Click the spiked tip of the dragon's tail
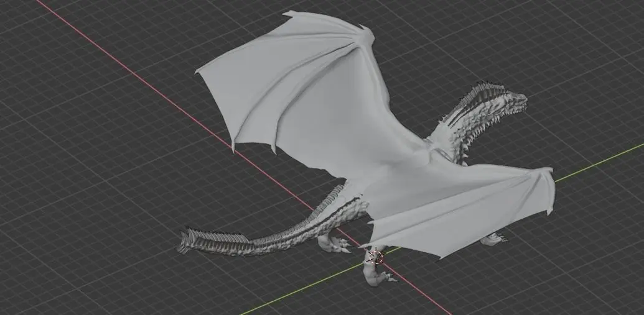This screenshot has height=315, width=644. [187, 242]
